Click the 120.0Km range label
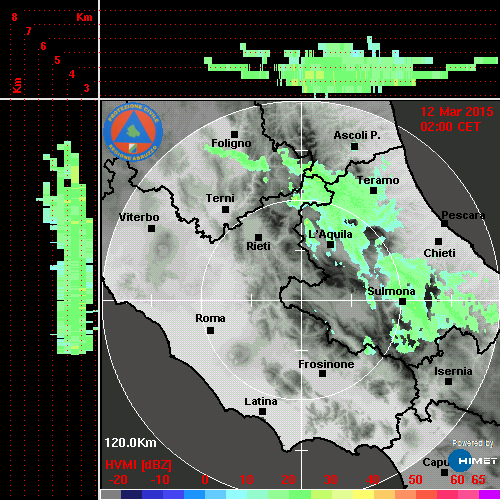Viewport: 500px width, 500px height. tap(130, 443)
